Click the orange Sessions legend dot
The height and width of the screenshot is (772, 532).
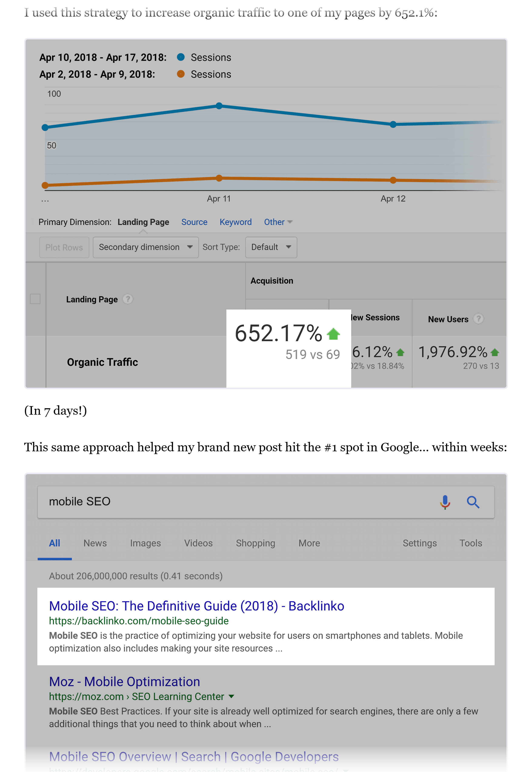tap(181, 74)
